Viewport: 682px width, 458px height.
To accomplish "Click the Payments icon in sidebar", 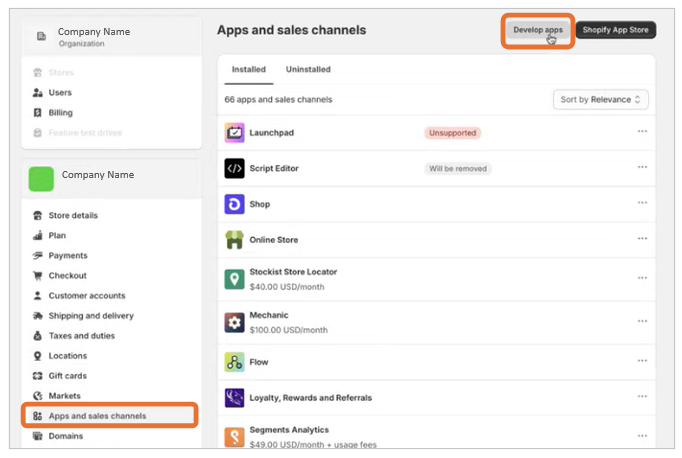I will (38, 255).
